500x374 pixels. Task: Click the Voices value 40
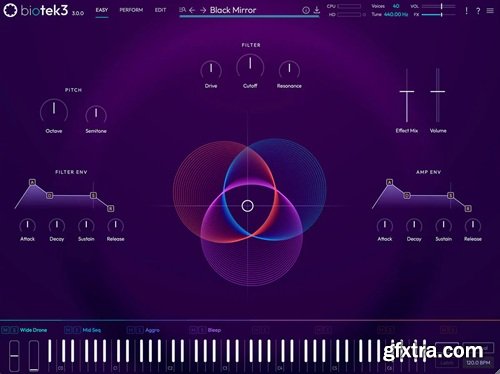396,6
